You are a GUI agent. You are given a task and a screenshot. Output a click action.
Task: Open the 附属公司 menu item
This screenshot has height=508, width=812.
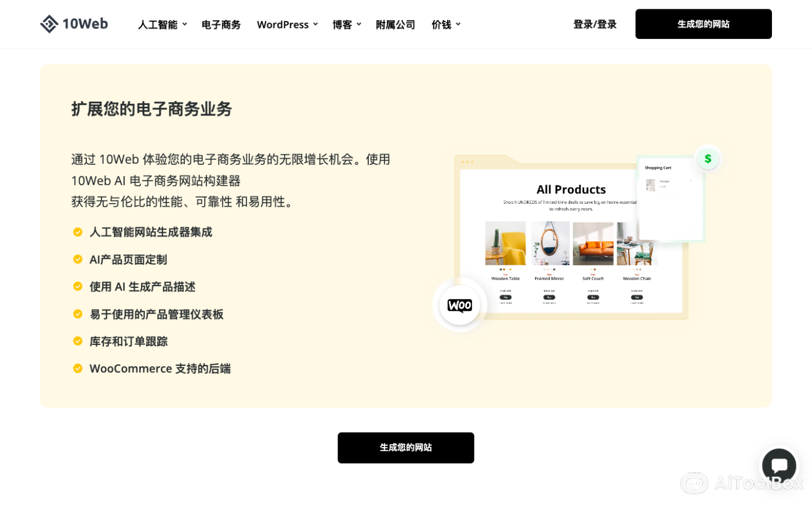click(x=395, y=24)
